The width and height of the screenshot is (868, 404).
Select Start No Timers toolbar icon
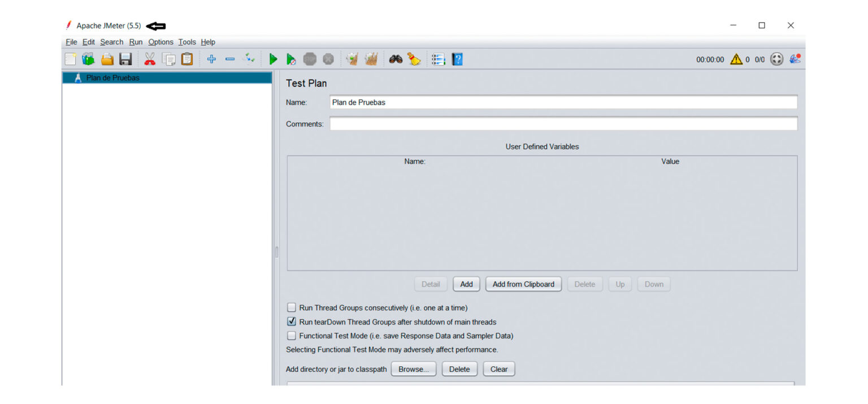(292, 59)
